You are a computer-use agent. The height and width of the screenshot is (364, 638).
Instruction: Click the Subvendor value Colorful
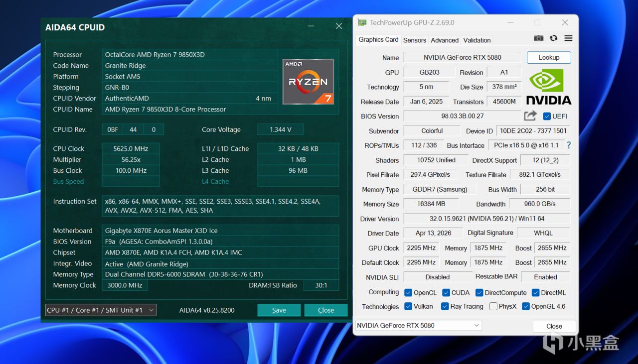pos(432,131)
